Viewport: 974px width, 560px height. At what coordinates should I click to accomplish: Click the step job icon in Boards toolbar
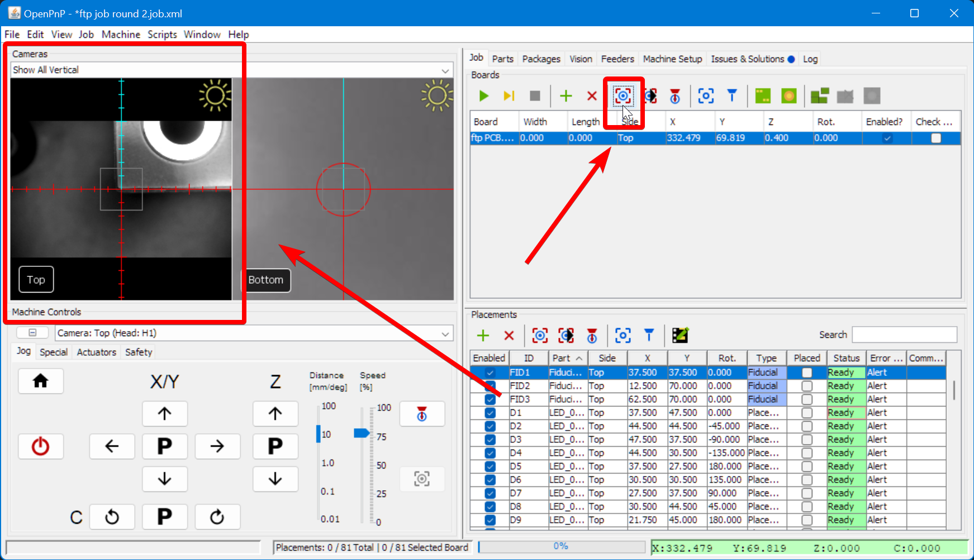[509, 96]
